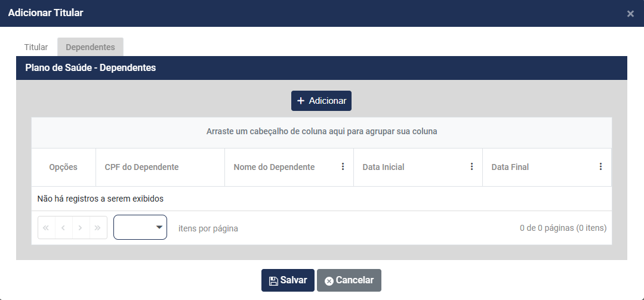The width and height of the screenshot is (644, 300).
Task: Close the Adicionar Titular dialog
Action: [x=630, y=14]
